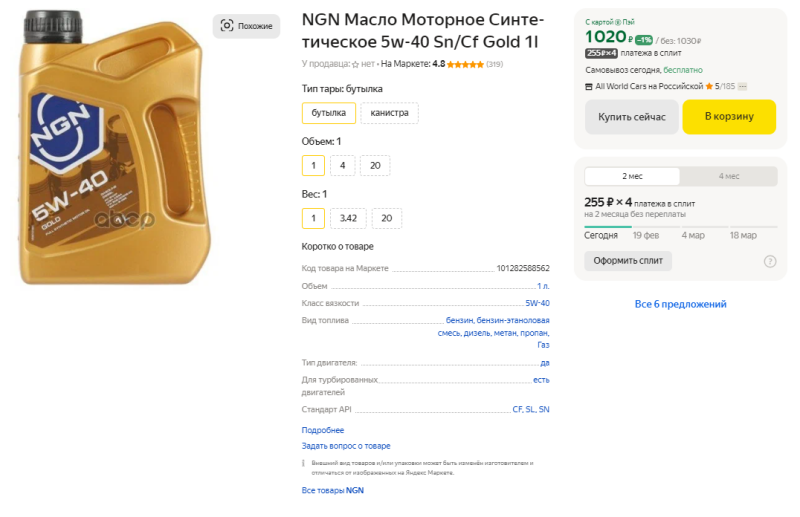Select the '2 мес' split tab
800x517 pixels.
pyautogui.click(x=632, y=176)
